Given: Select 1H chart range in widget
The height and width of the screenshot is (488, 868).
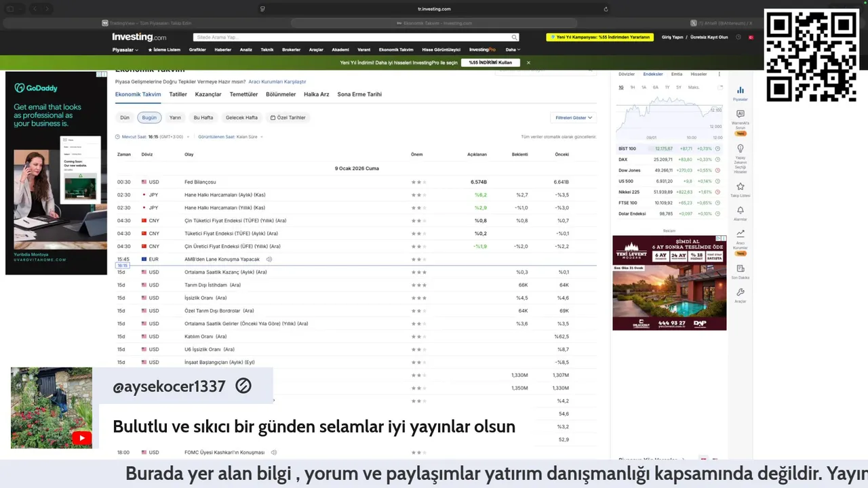Looking at the screenshot, I should (633, 87).
